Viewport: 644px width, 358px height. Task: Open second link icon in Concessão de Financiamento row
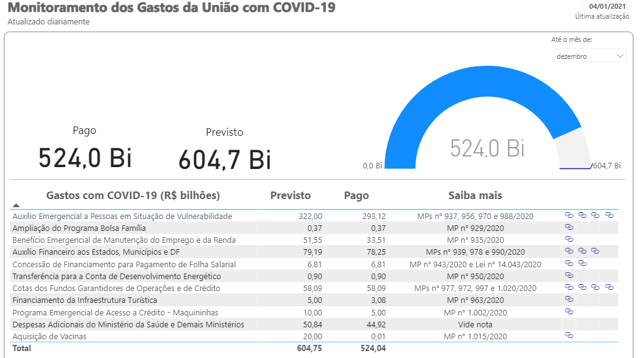tap(582, 263)
